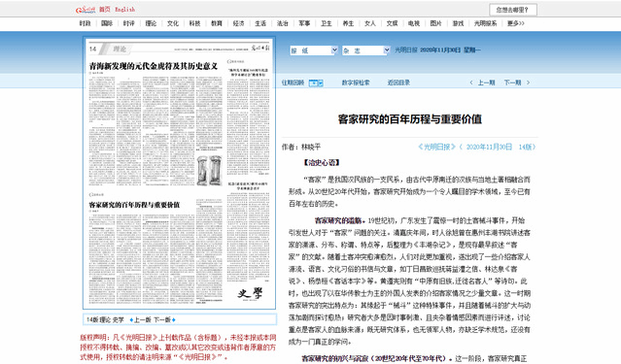Open the 首页 home link
The image size is (621, 364).
pos(105,10)
